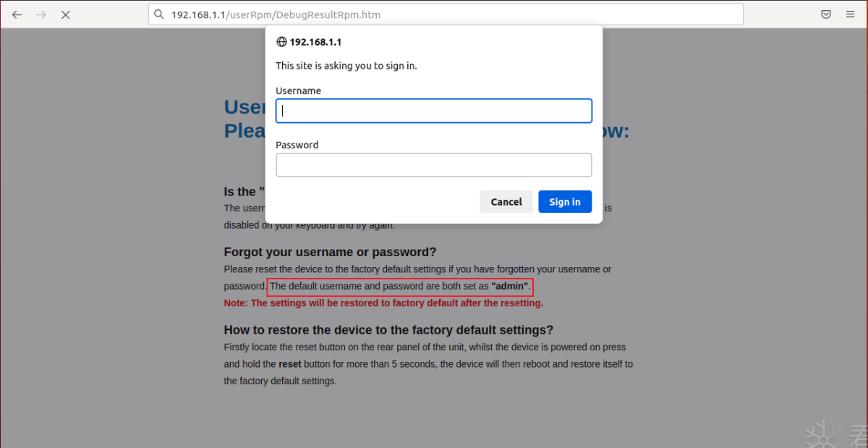The image size is (868, 448).
Task: Focus the Username input field
Action: click(434, 111)
